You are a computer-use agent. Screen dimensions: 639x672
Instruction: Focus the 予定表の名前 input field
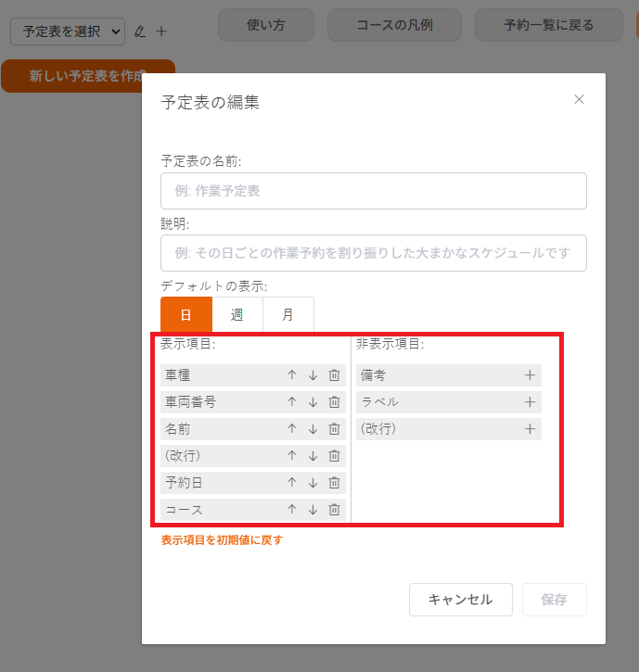(373, 191)
